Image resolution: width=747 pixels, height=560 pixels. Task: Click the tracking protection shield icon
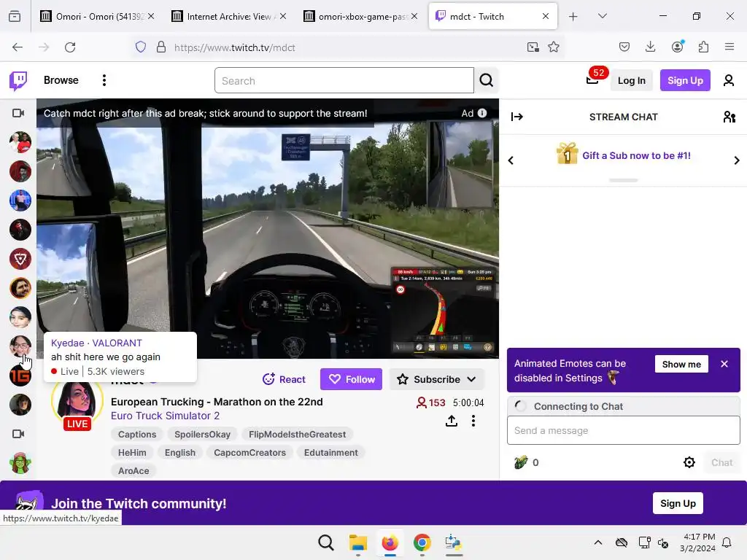(x=141, y=47)
